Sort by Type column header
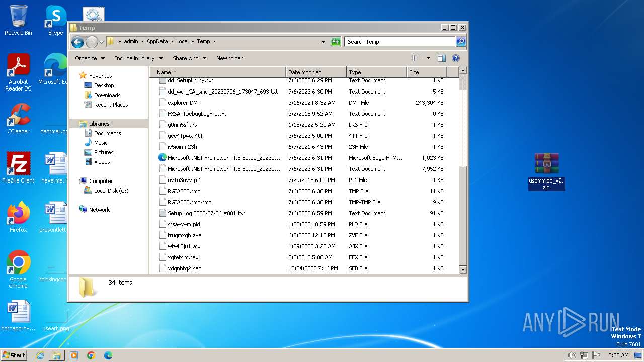 coord(376,72)
